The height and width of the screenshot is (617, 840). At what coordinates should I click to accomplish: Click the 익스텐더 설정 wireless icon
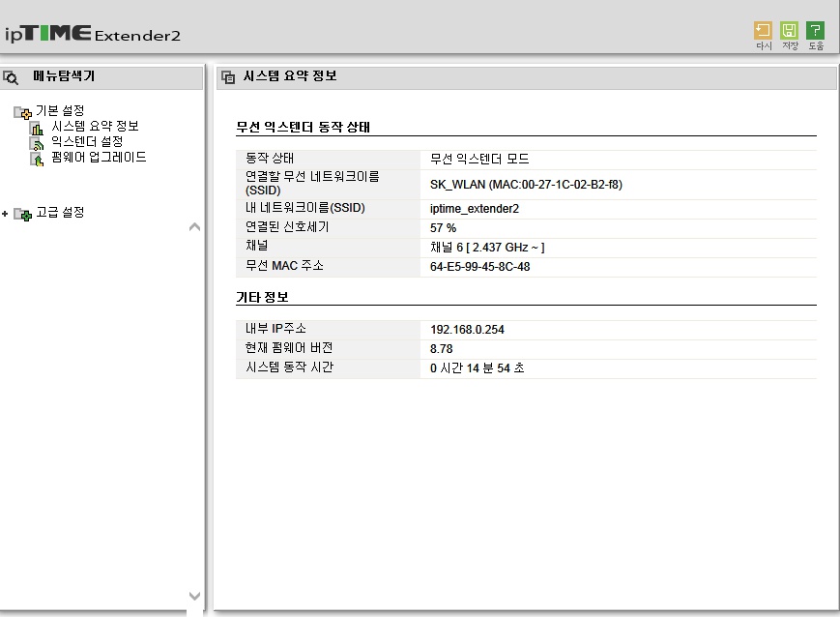pyautogui.click(x=37, y=144)
